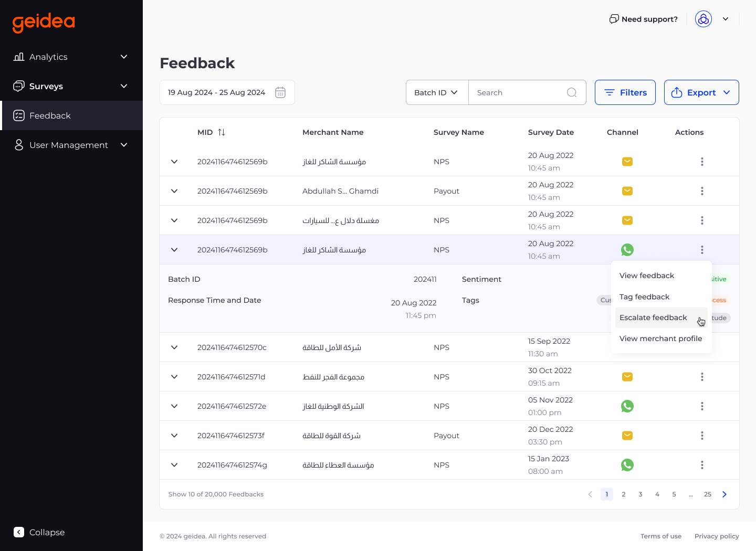
Task: Open the kebab menu for Payout row 20 Dec 2022
Action: coord(702,436)
